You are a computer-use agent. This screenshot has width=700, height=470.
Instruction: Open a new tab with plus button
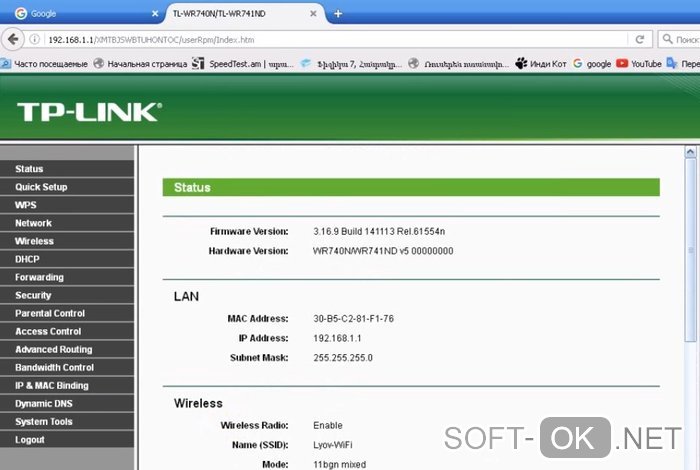(338, 14)
